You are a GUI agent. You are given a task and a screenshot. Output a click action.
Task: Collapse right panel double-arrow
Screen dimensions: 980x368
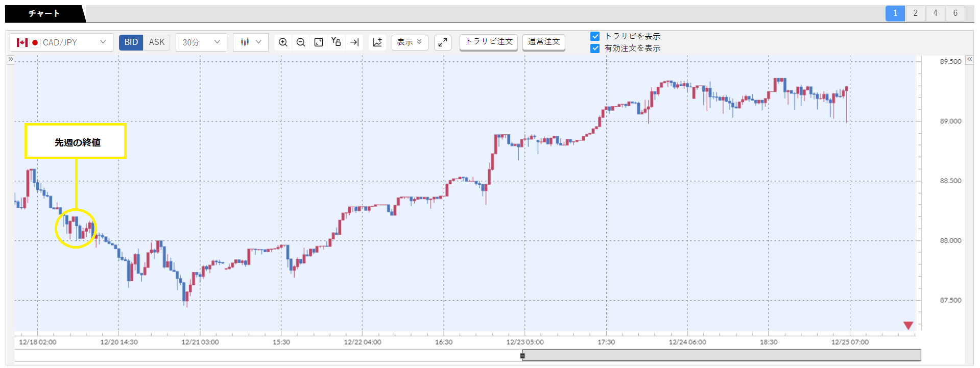click(969, 60)
